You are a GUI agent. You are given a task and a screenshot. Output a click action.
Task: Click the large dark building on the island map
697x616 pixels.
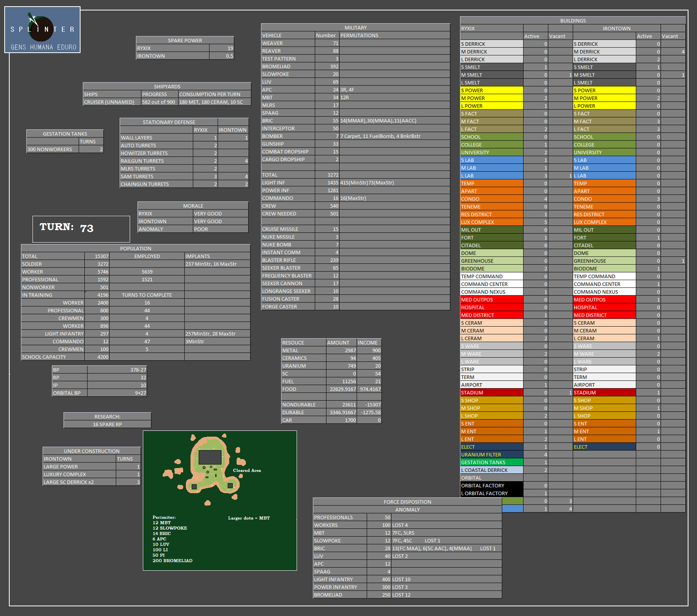pyautogui.click(x=209, y=457)
